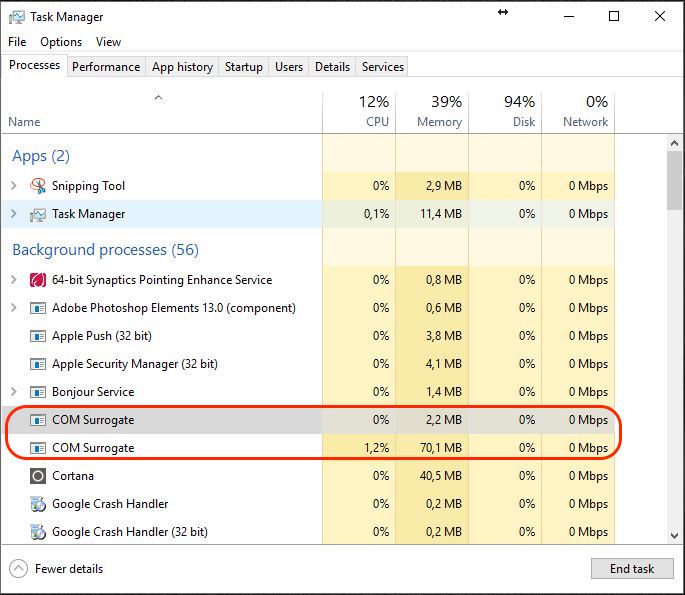Expand Adobe Photoshop Elements 13.0 component
685x595 pixels.
pyautogui.click(x=14, y=308)
